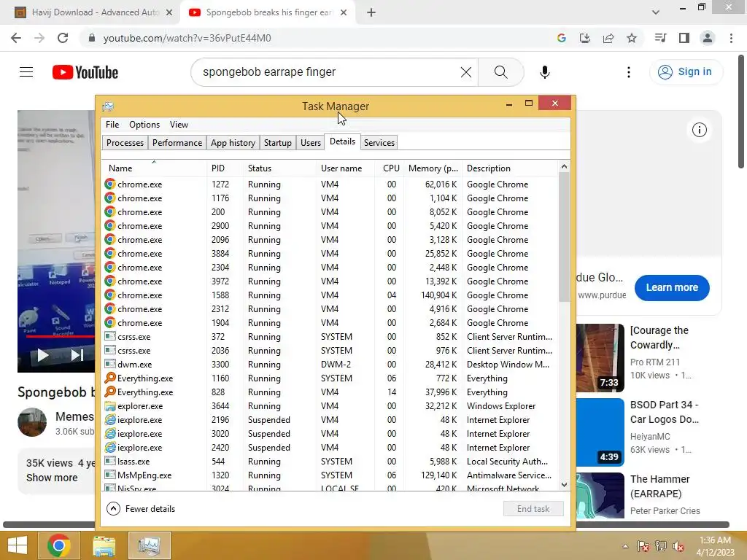The height and width of the screenshot is (560, 747).
Task: Start voice search with the microphone
Action: click(x=545, y=72)
